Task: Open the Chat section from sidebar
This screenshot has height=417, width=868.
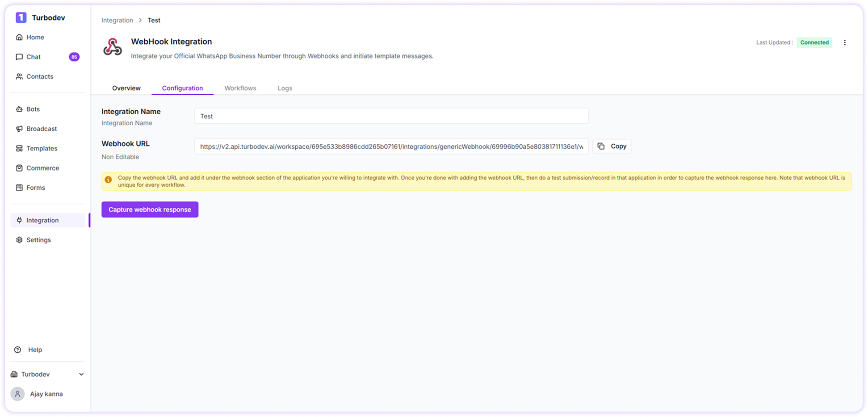Action: click(34, 57)
